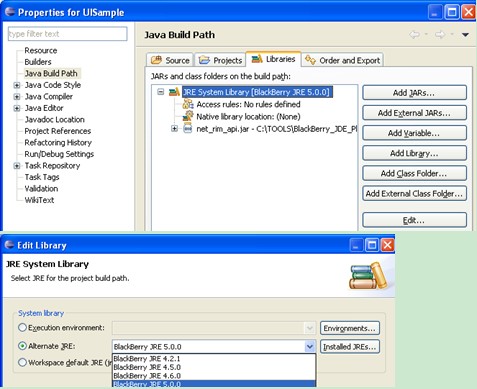The width and height of the screenshot is (477, 389).
Task: Select Project References tree item
Action: point(58,131)
